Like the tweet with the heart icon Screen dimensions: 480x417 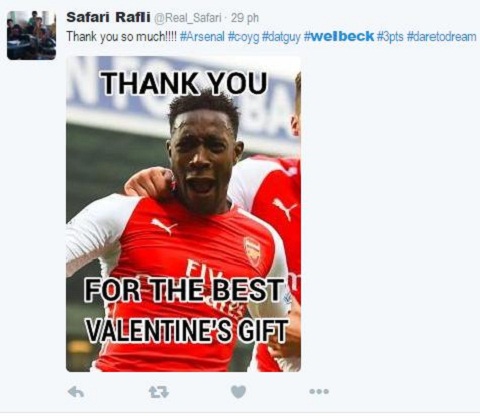coord(238,392)
